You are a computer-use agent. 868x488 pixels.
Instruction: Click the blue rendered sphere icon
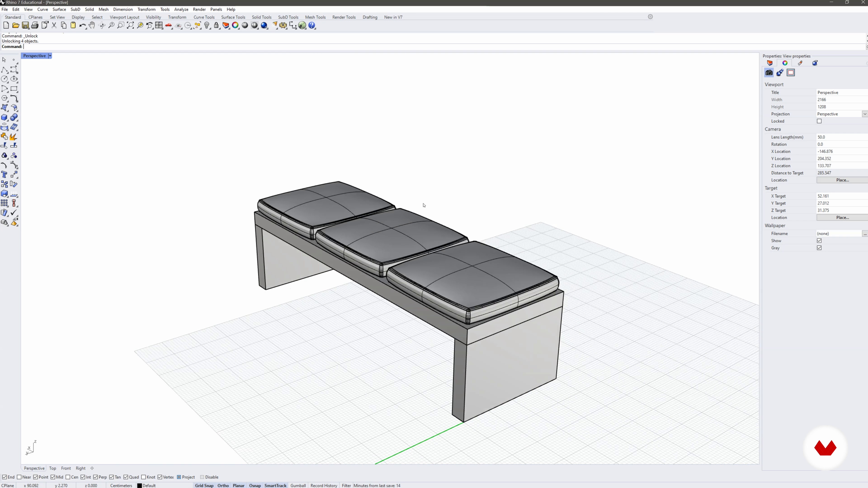pos(264,25)
